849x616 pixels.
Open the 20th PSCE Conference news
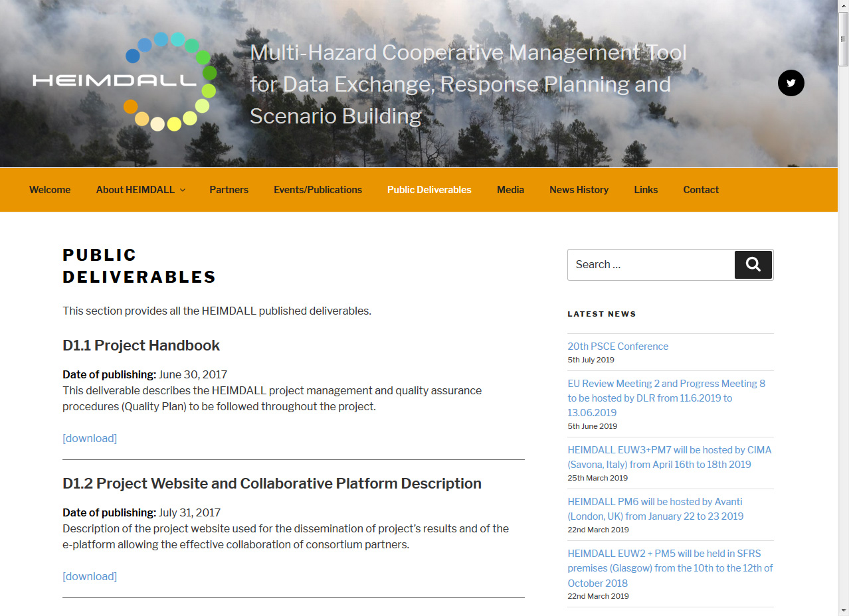click(618, 346)
